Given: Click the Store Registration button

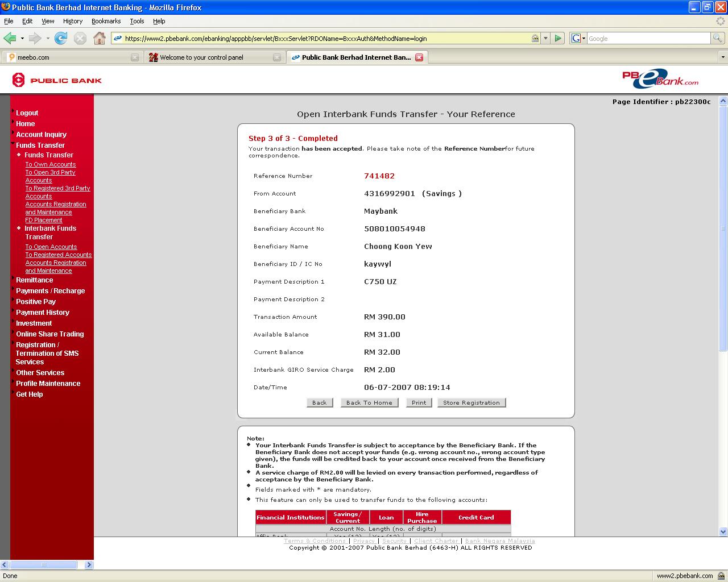Looking at the screenshot, I should tap(471, 402).
